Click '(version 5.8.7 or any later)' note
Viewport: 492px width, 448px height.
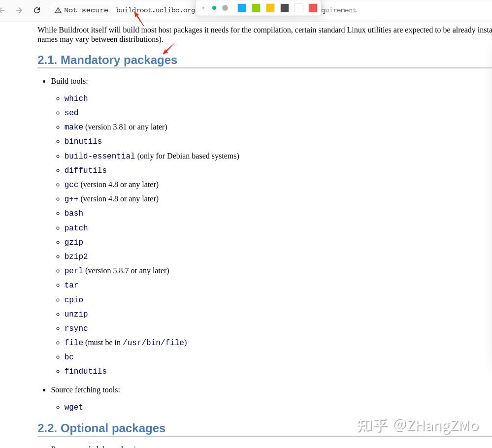click(x=127, y=271)
